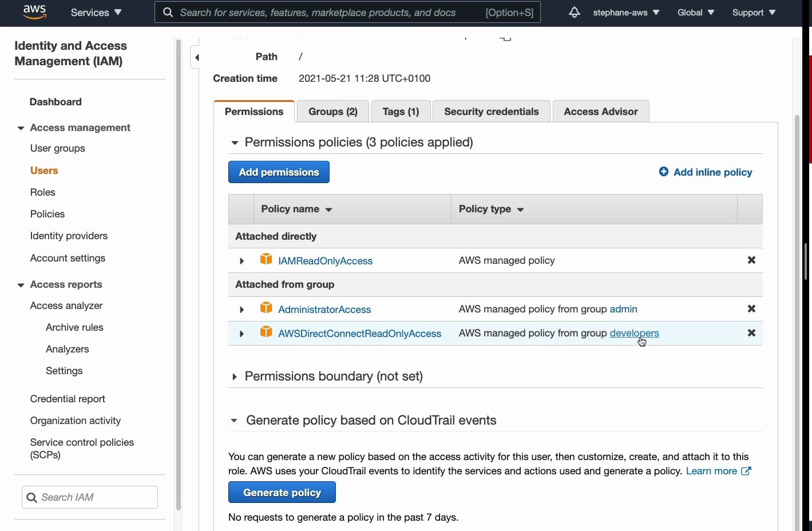Go to the IAM Dashboard
Screen dimensions: 812x531
click(x=56, y=102)
